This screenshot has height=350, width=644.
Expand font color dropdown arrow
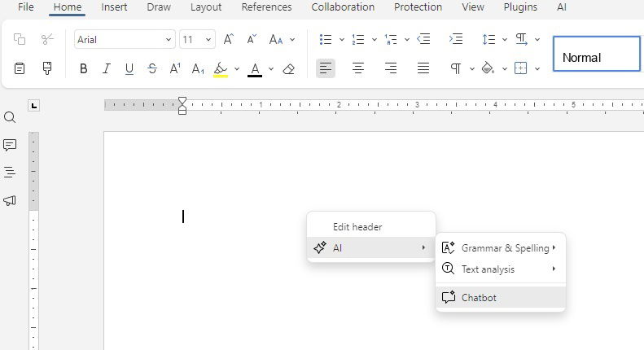(x=270, y=69)
